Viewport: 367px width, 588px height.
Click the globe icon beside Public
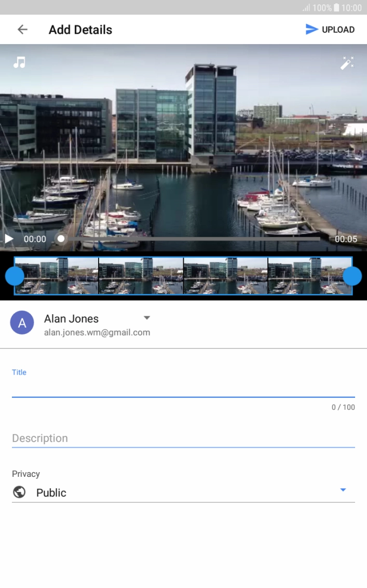19,492
